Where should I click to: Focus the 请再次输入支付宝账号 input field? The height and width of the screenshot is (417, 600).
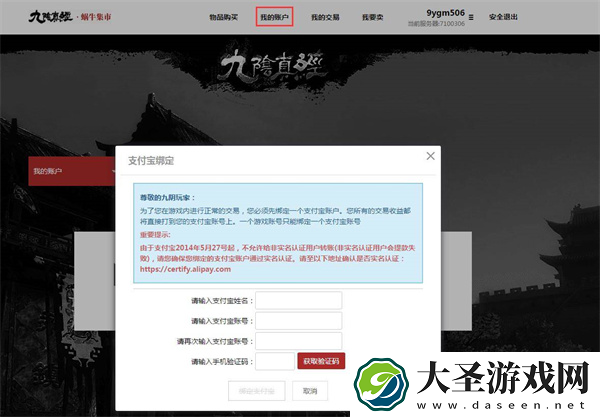[298, 341]
